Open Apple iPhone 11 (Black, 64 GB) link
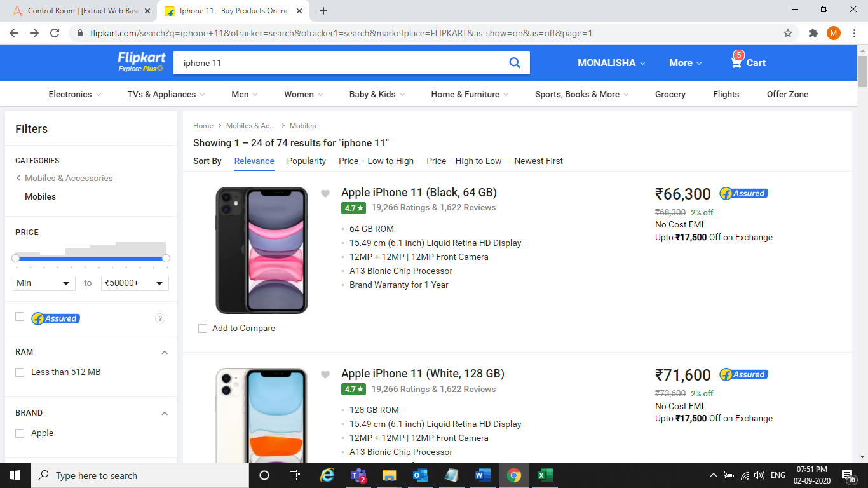Image resolution: width=868 pixels, height=488 pixels. (x=419, y=193)
